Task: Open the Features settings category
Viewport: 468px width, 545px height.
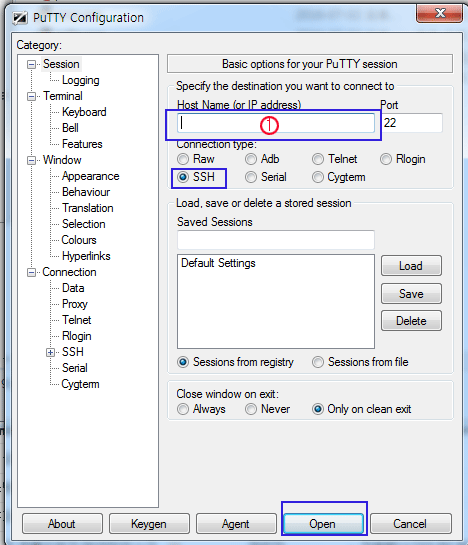Action: coord(82,144)
